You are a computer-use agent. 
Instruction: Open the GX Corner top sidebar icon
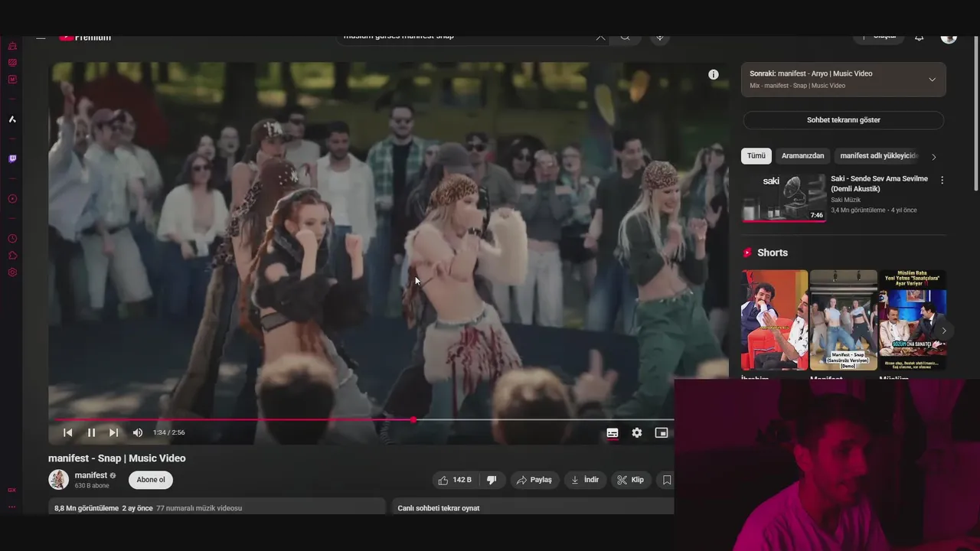click(12, 46)
